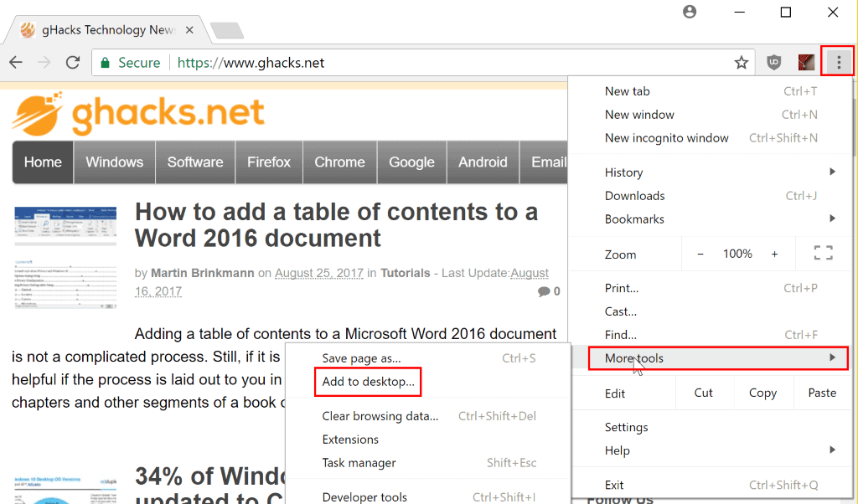The width and height of the screenshot is (858, 504).
Task: Close the gHacks Technology News tab
Action: pos(189,30)
